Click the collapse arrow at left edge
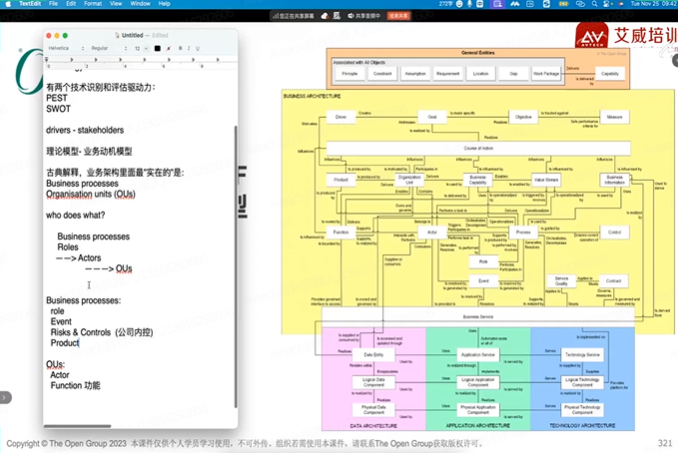This screenshot has width=678, height=453. [5, 397]
